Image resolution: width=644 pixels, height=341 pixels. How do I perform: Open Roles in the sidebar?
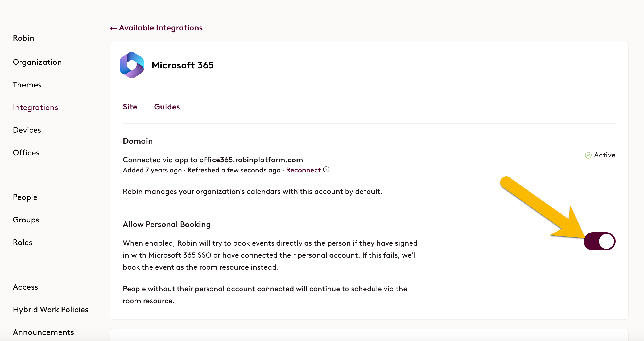[x=23, y=242]
